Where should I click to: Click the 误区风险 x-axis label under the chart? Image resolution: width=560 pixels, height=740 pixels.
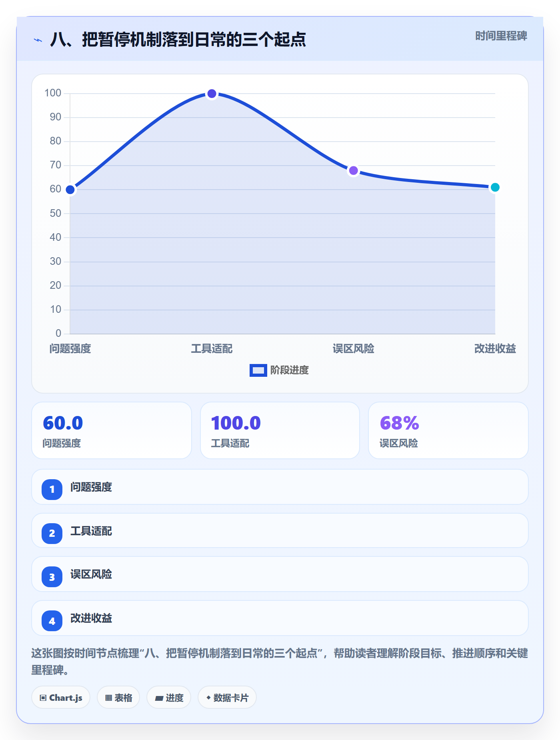click(x=354, y=349)
